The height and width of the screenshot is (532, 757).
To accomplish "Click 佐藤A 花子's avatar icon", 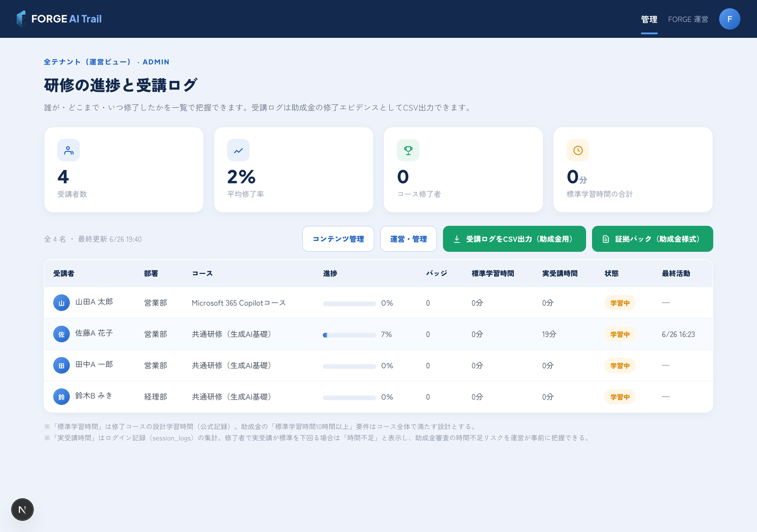I will pos(62,334).
